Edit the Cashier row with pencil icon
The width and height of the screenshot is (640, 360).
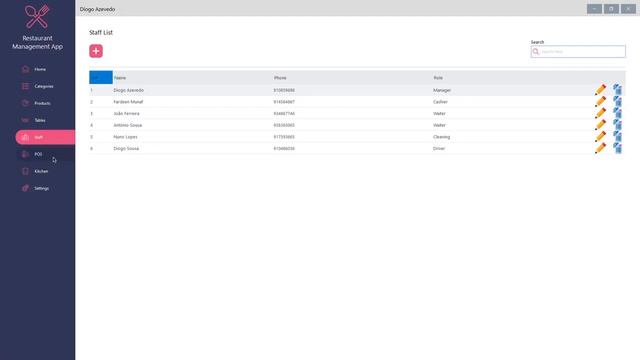click(x=600, y=101)
